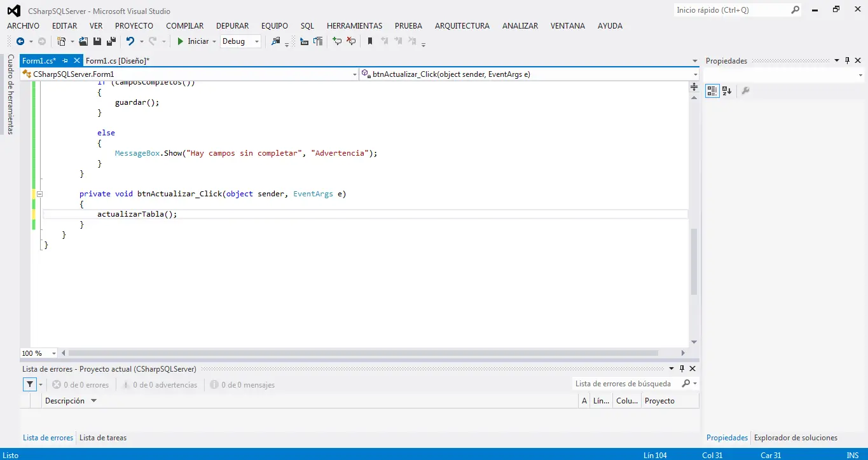Click the editor horizontal scrollbar thumb

[363, 353]
